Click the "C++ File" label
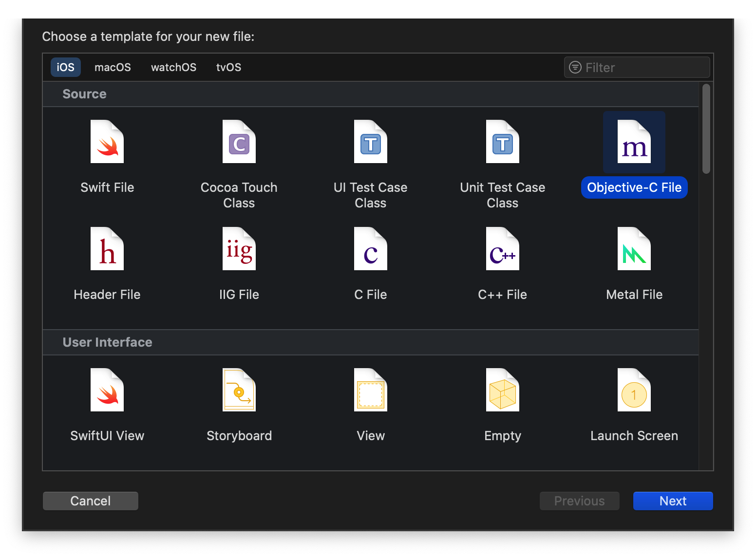 tap(503, 295)
